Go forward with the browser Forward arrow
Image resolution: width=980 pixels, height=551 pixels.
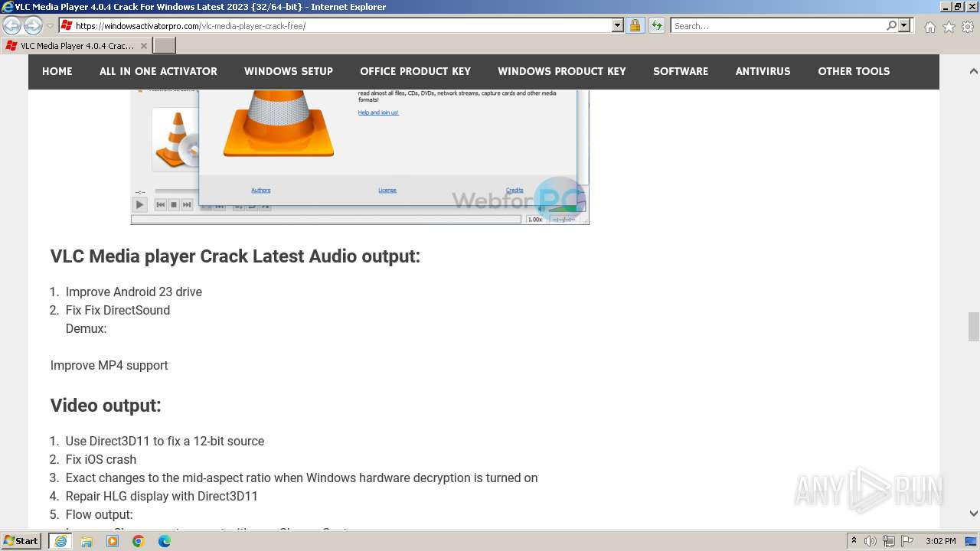33,26
